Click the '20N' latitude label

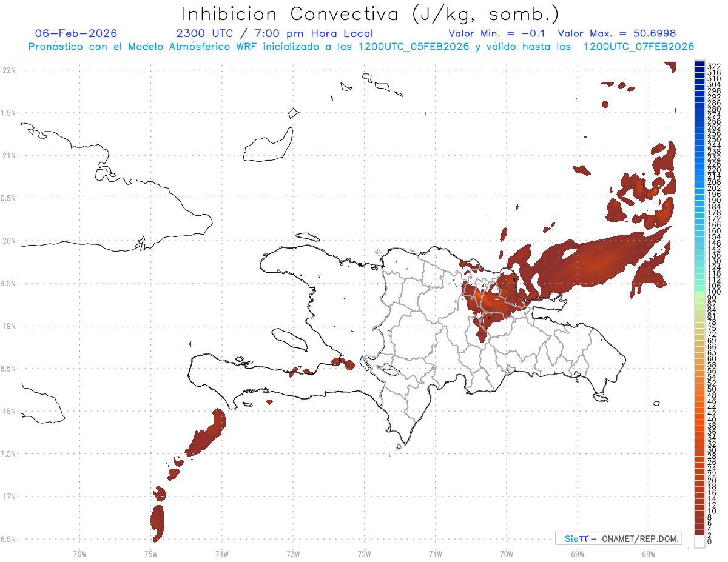point(9,241)
